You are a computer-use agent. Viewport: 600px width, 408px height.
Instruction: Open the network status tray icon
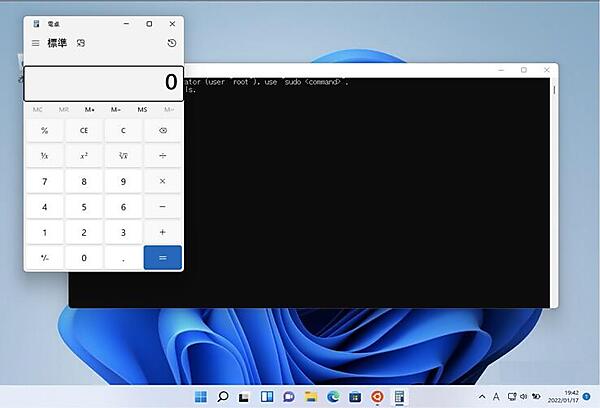tap(512, 397)
